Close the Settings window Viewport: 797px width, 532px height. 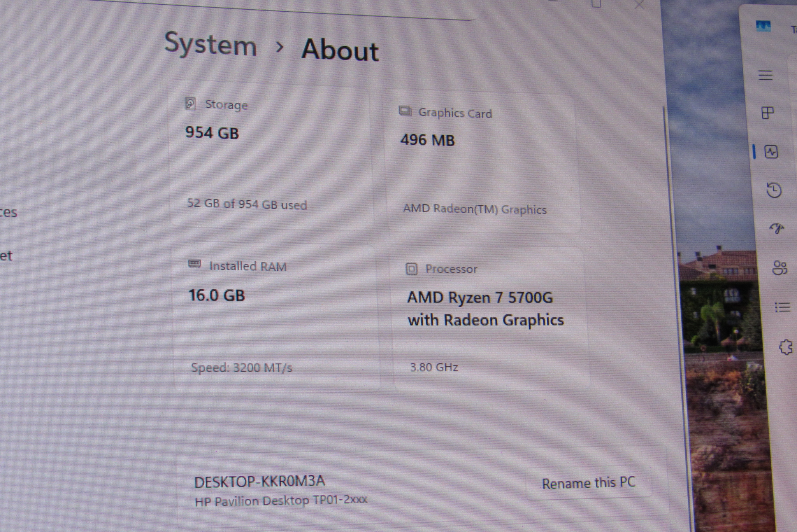(x=639, y=5)
